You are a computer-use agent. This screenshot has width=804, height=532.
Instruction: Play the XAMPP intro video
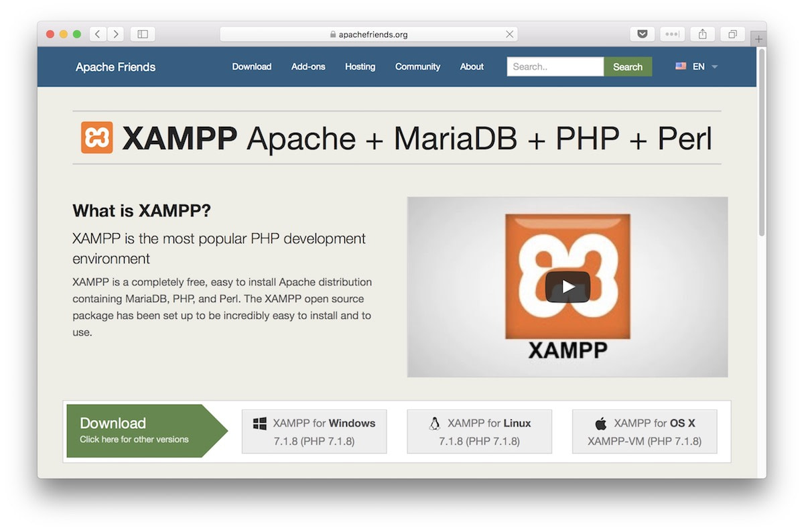pyautogui.click(x=567, y=287)
